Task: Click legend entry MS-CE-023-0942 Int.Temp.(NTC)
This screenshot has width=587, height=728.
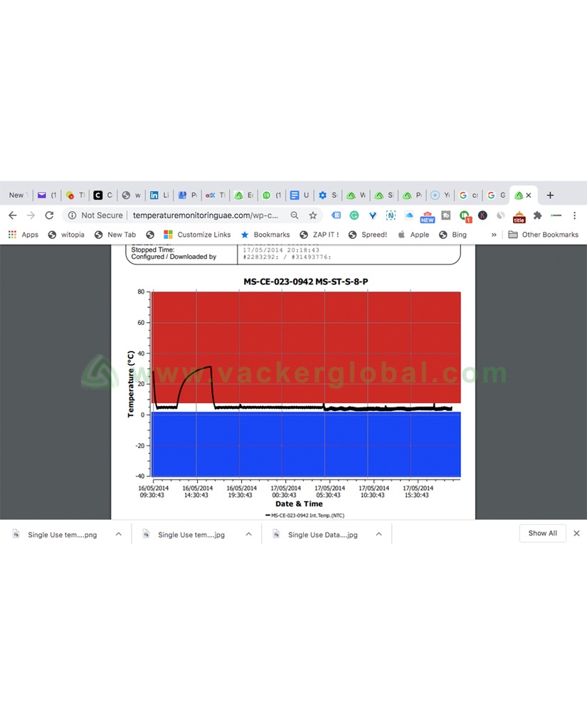Action: pyautogui.click(x=305, y=515)
